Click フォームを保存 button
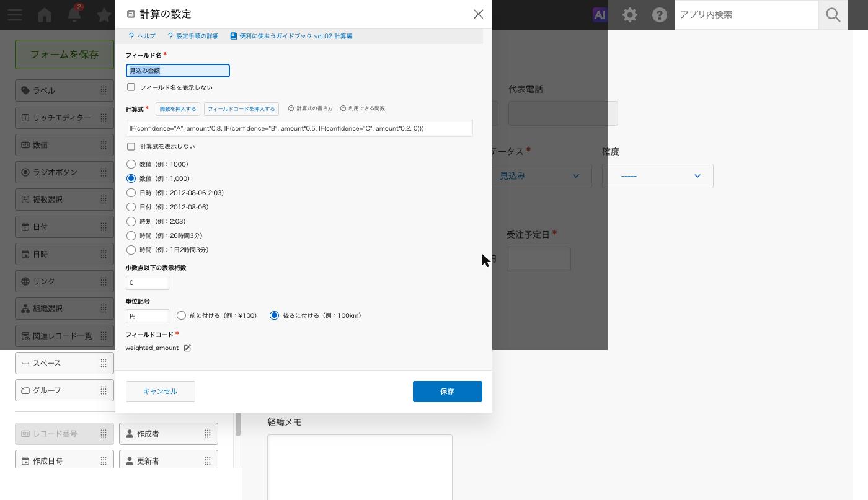The width and height of the screenshot is (868, 500). coord(64,55)
